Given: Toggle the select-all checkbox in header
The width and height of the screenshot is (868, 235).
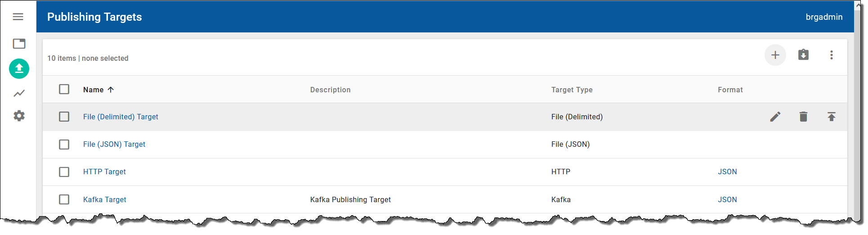Looking at the screenshot, I should (64, 89).
